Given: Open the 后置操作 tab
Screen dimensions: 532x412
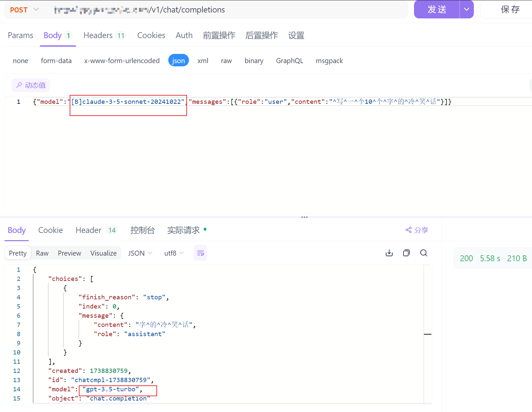Looking at the screenshot, I should tap(262, 35).
